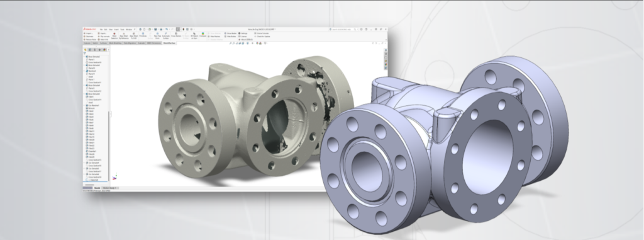Activate the Cross Section tool

(176, 35)
